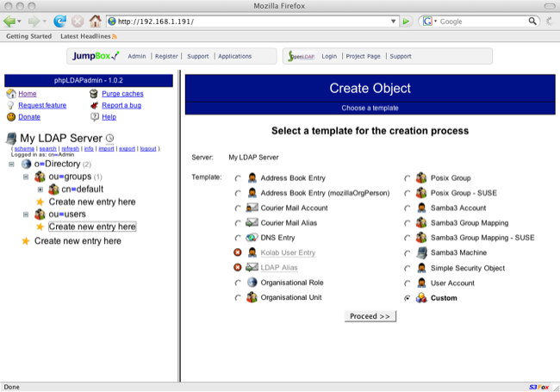This screenshot has height=392, width=560.
Task: Open the forward button history dropdown arrow
Action: pos(45,22)
